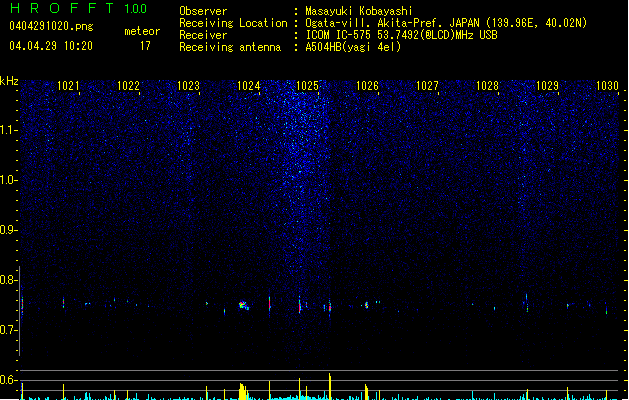
Task: Click the 1030 time axis marker
Action: (607, 86)
